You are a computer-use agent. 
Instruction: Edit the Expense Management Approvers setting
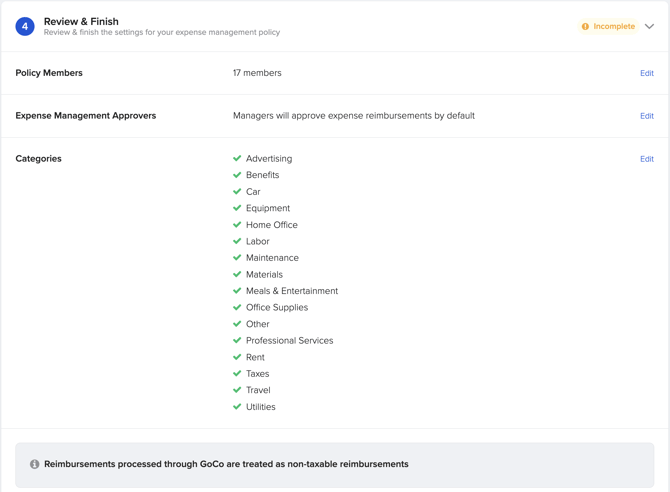(646, 116)
